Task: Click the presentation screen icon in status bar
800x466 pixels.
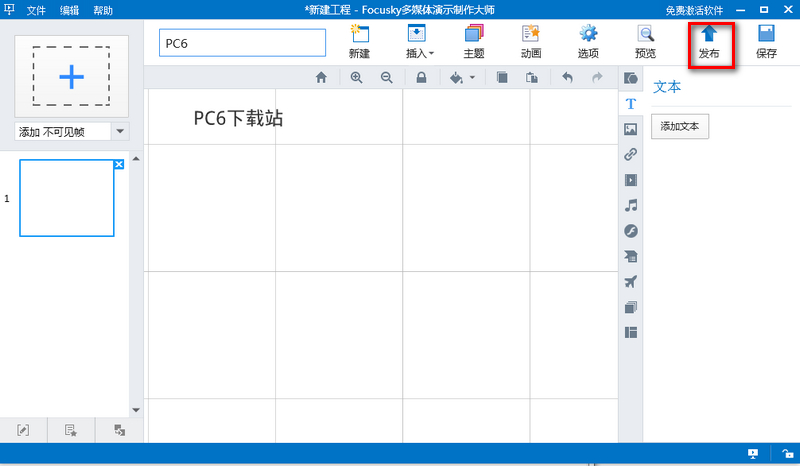Action: [753, 453]
